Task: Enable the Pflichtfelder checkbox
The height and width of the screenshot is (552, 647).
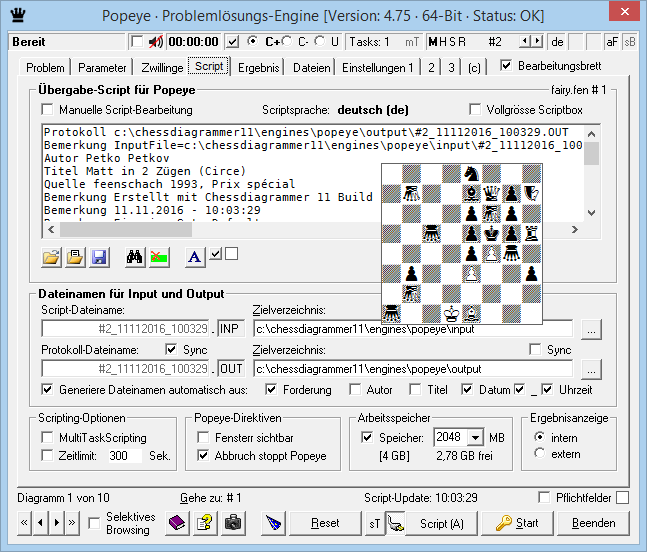Action: 544,498
